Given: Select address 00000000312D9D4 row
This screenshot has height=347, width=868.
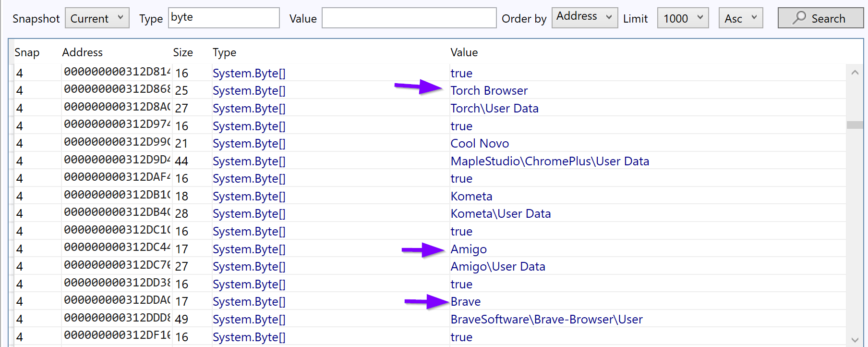Looking at the screenshot, I should [117, 160].
